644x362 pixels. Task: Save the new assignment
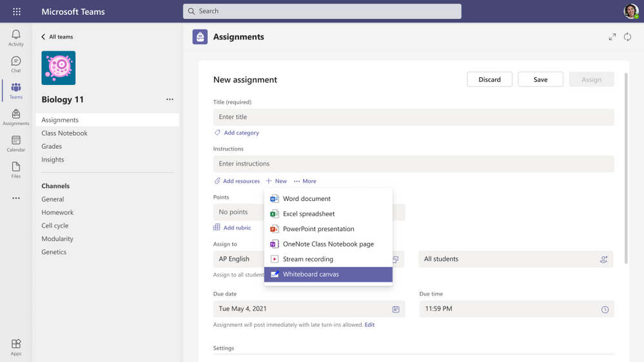(x=540, y=79)
